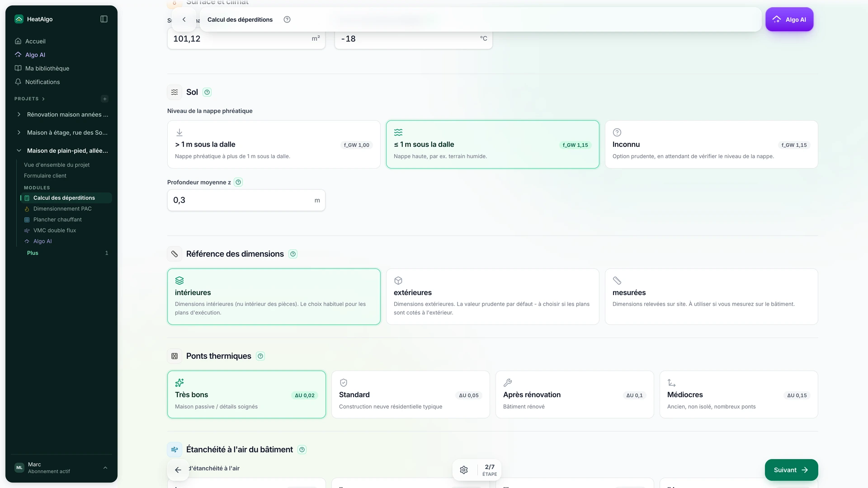868x488 pixels.
Task: Select Standard thermal bridges option
Action: pos(410,394)
